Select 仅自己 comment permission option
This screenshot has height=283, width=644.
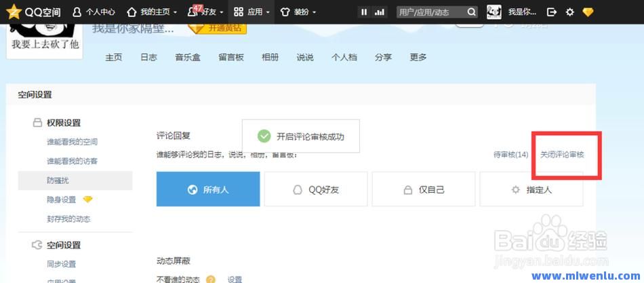(424, 189)
